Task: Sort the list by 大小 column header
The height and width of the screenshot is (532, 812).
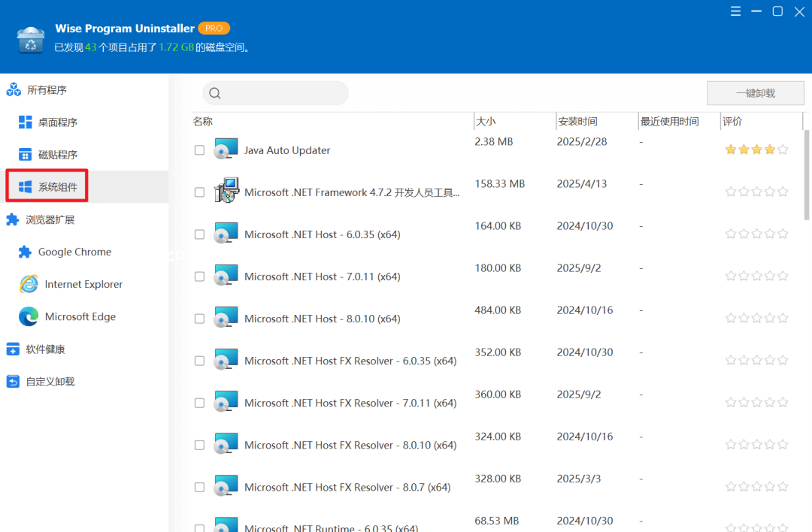Action: [486, 121]
